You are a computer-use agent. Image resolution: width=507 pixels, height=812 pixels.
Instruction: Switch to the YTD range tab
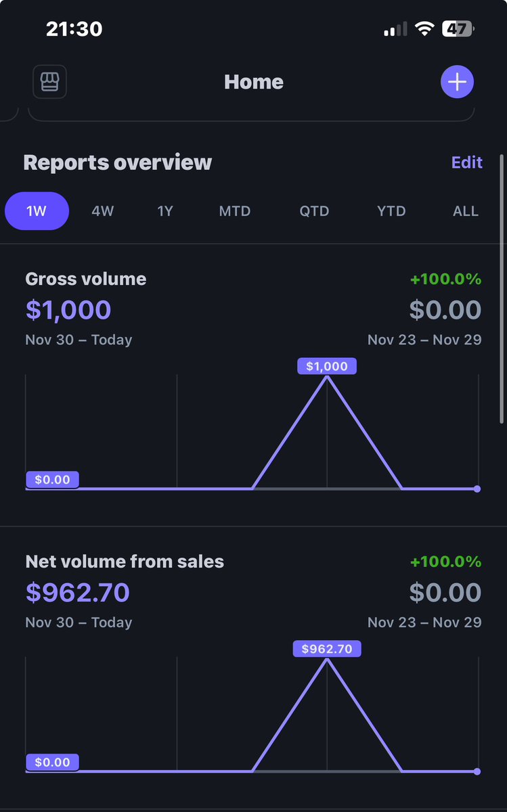point(391,211)
